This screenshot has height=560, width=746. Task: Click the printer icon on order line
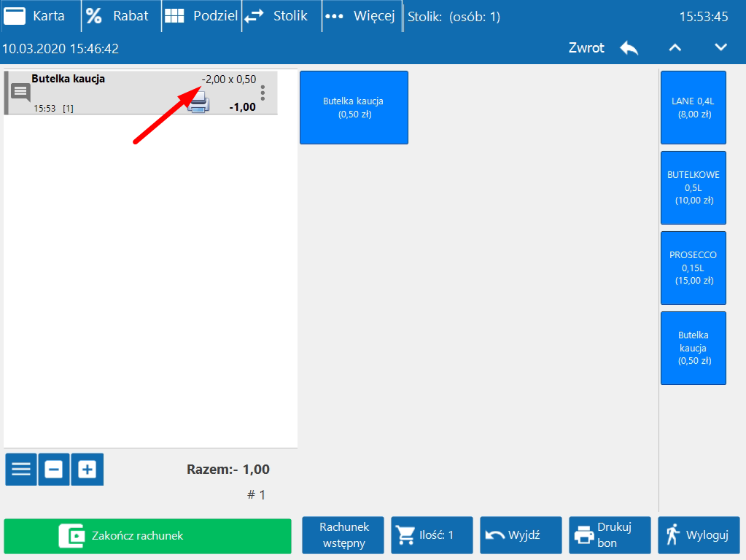click(x=198, y=104)
